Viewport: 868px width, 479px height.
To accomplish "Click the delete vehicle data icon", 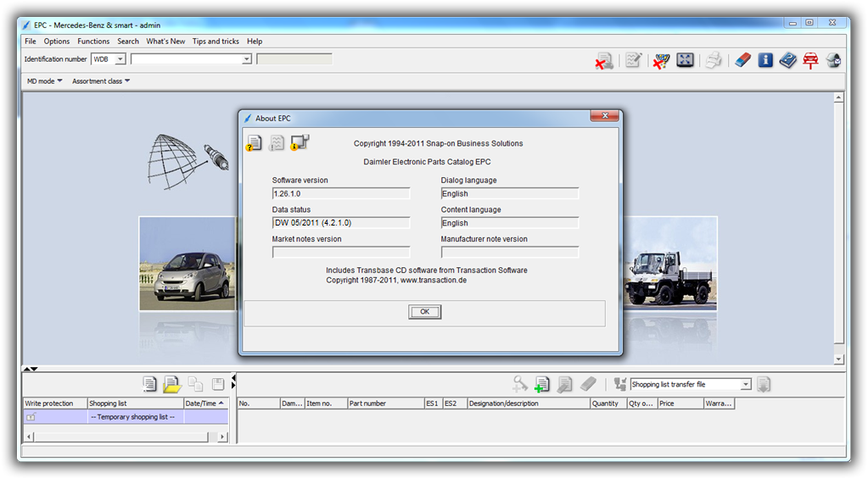I will coord(604,60).
